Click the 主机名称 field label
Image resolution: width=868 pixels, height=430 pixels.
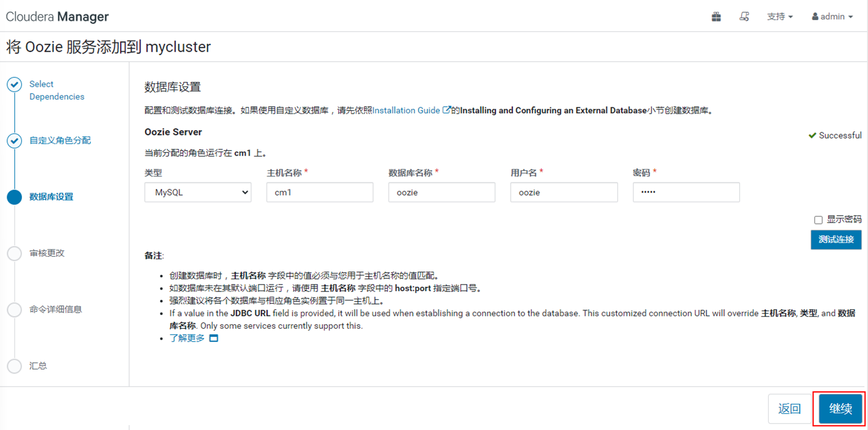[284, 173]
